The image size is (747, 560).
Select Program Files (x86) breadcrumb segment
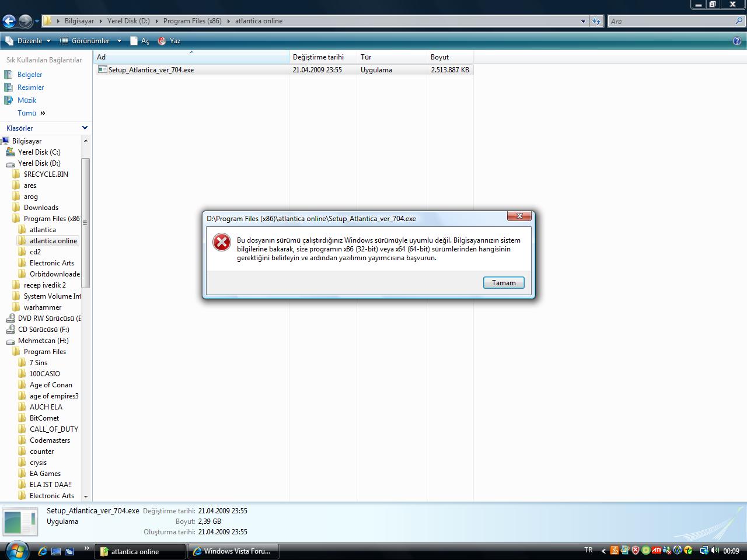pyautogui.click(x=193, y=21)
